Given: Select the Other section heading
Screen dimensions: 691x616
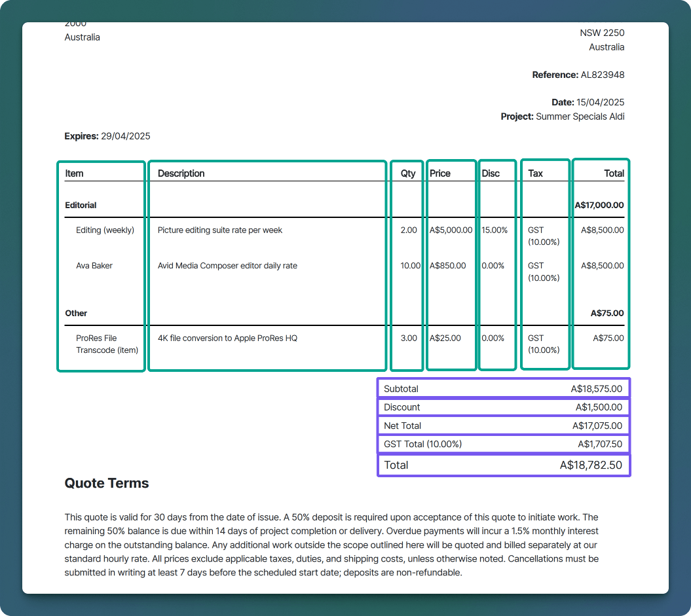Looking at the screenshot, I should (x=76, y=314).
